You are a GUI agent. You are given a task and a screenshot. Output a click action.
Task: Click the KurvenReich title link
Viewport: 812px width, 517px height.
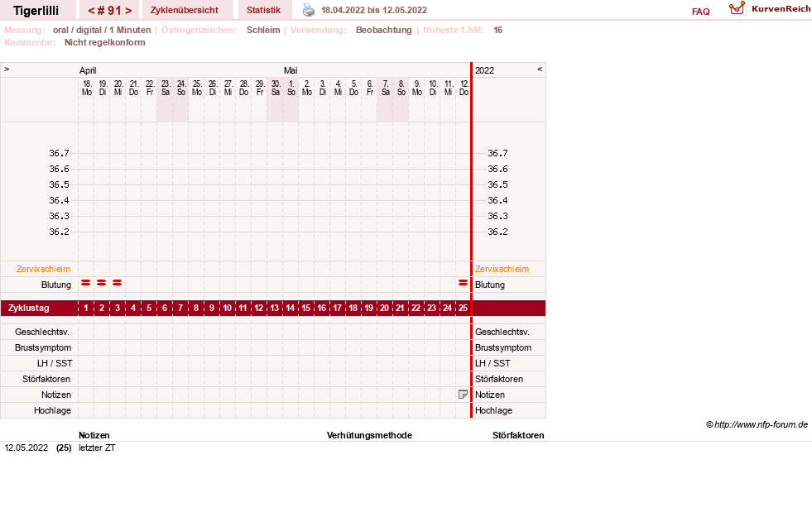[781, 9]
